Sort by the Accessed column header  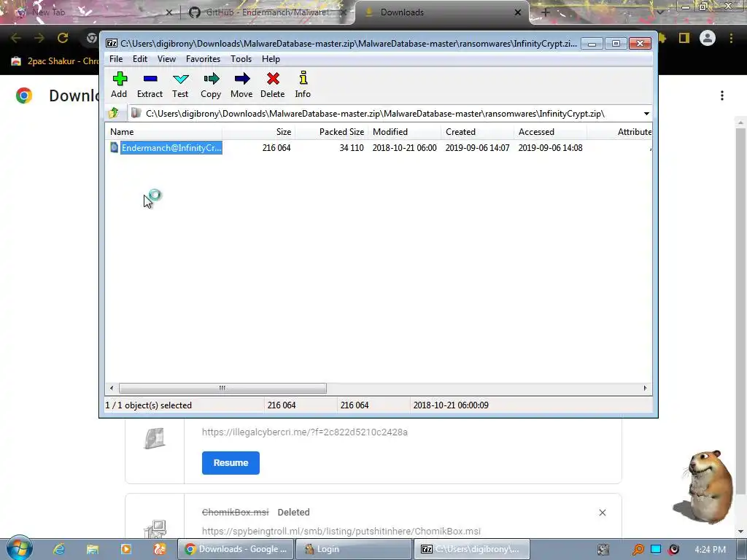tap(550, 132)
